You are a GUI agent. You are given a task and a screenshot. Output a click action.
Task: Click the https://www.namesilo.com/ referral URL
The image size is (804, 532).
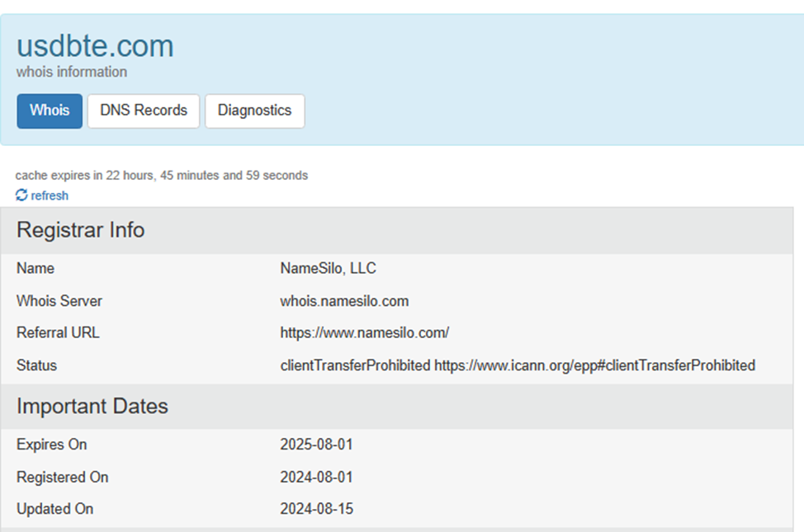click(x=365, y=333)
